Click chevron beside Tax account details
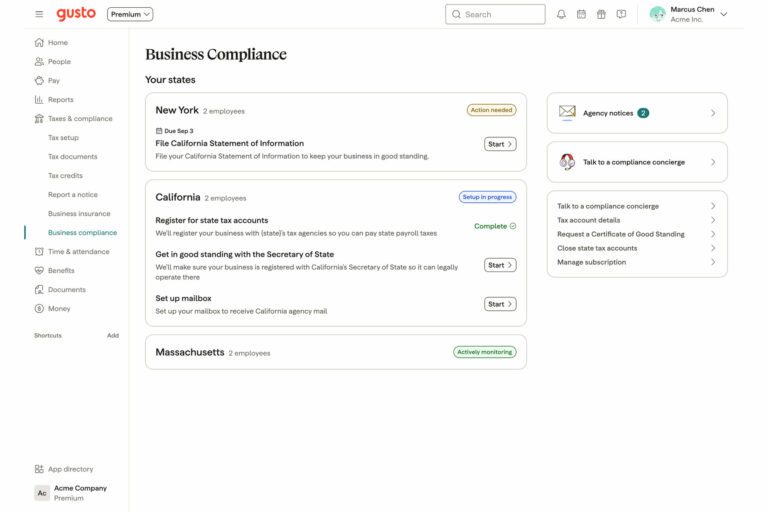Screen dimensions: 768x512 click(x=713, y=220)
